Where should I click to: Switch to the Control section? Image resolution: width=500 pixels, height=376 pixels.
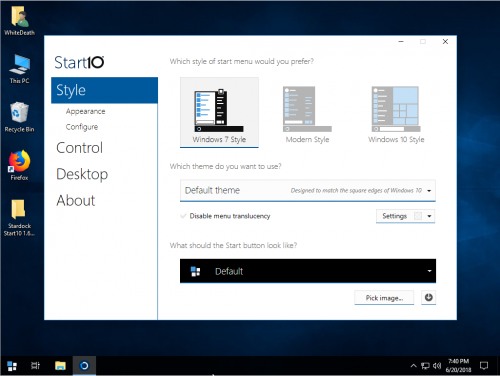79,148
